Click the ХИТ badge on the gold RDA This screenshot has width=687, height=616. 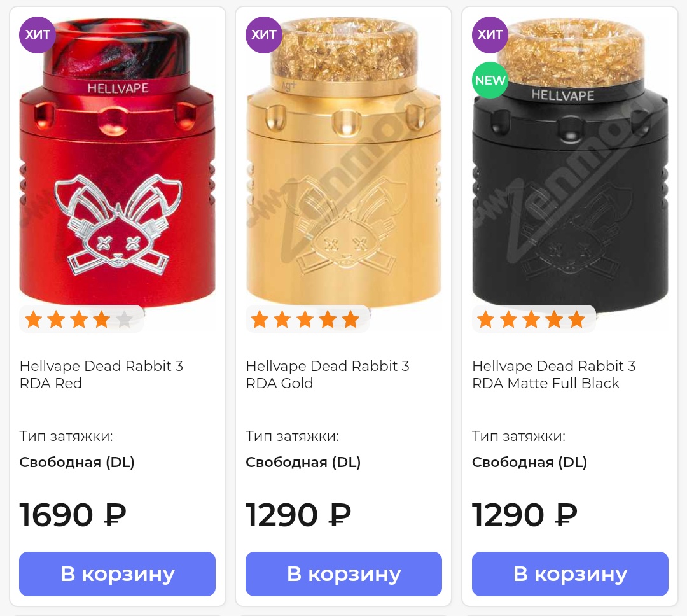pyautogui.click(x=264, y=34)
